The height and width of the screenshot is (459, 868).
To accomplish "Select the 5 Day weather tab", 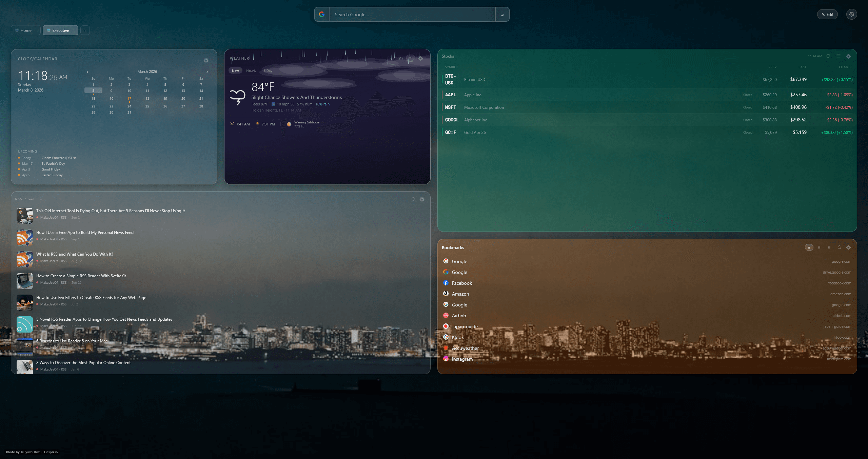I will [268, 71].
